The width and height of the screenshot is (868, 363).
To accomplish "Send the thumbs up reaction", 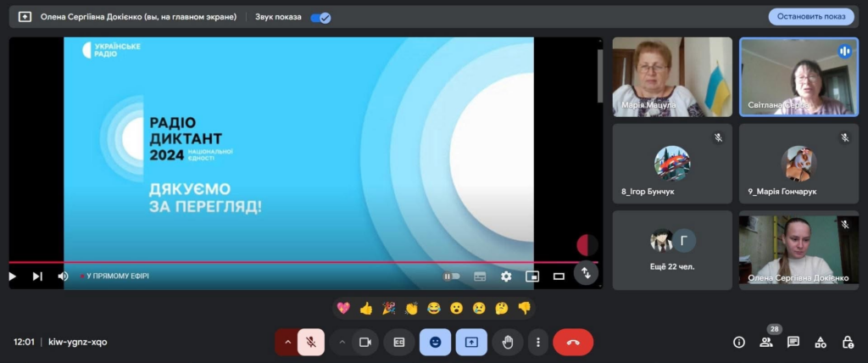I will pos(366,308).
